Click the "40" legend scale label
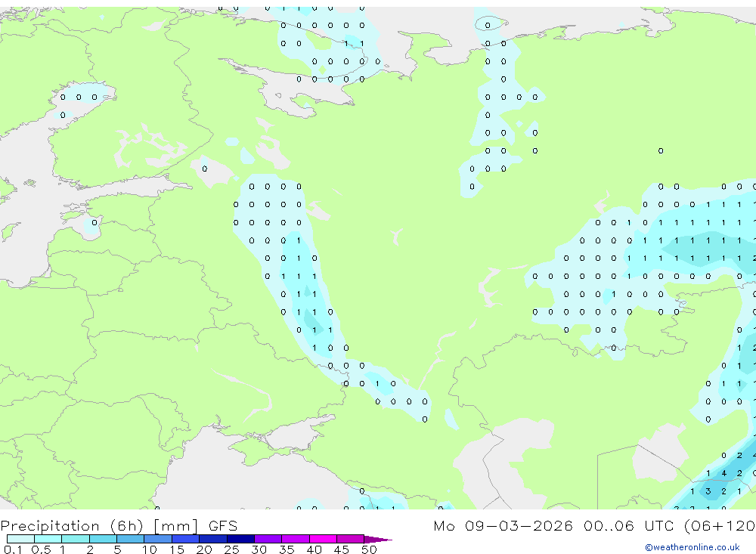 click(x=314, y=549)
